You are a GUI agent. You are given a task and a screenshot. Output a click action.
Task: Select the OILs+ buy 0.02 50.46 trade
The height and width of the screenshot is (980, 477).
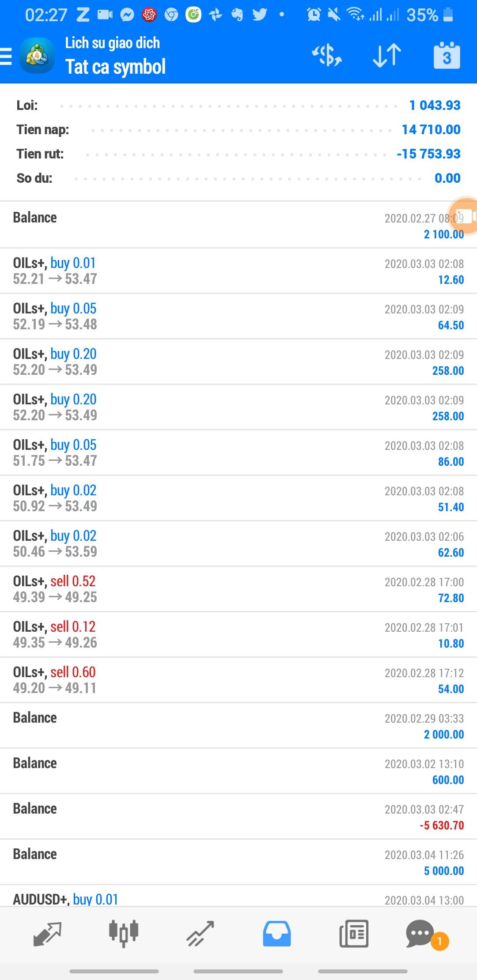coord(238,544)
